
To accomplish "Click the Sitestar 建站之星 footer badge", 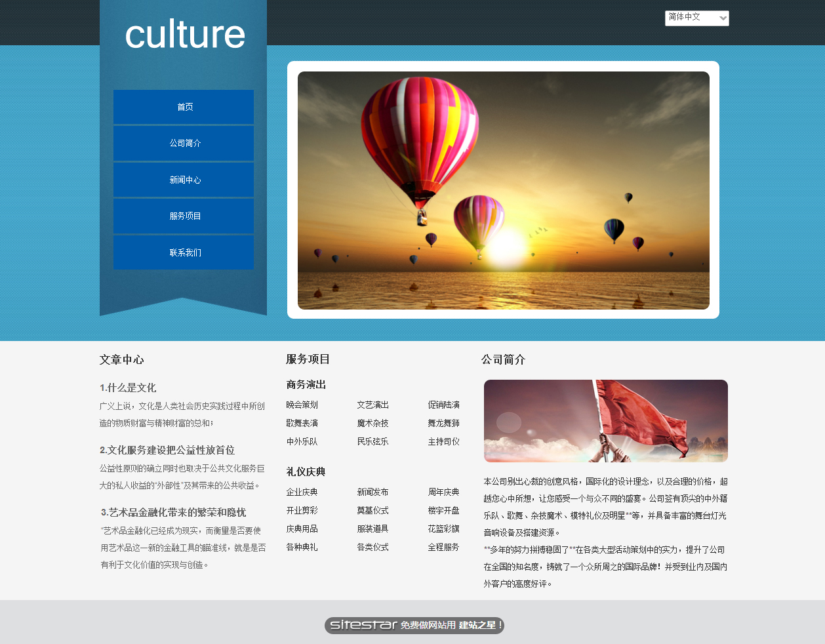I will click(414, 625).
